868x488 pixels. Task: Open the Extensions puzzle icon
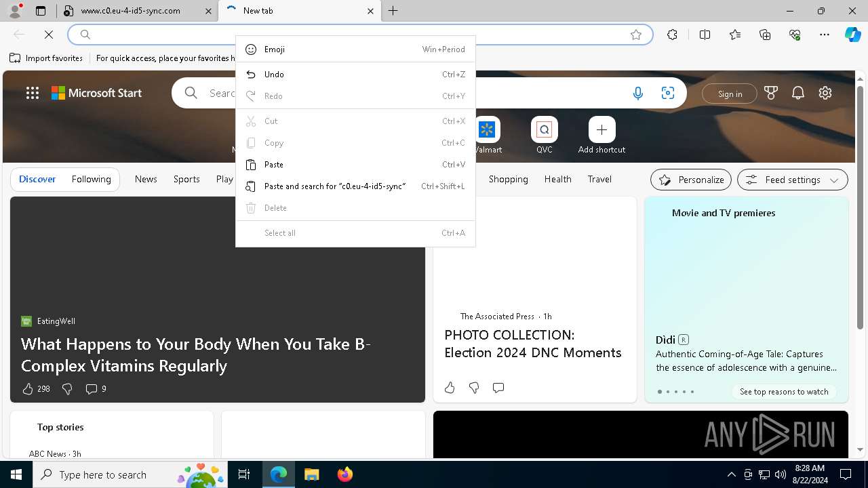click(672, 35)
